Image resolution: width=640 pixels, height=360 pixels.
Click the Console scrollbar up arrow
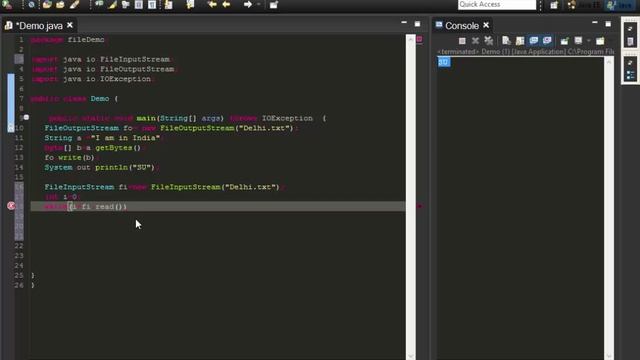[x=609, y=62]
